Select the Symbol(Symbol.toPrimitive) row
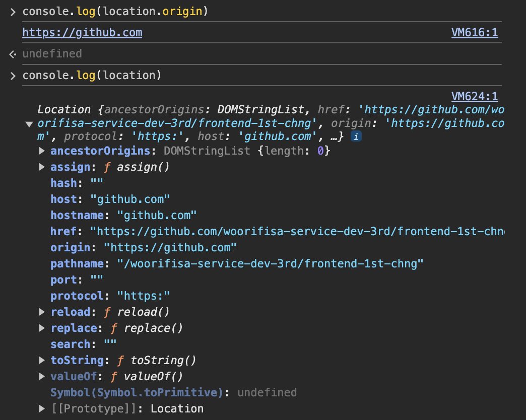 coord(174,392)
